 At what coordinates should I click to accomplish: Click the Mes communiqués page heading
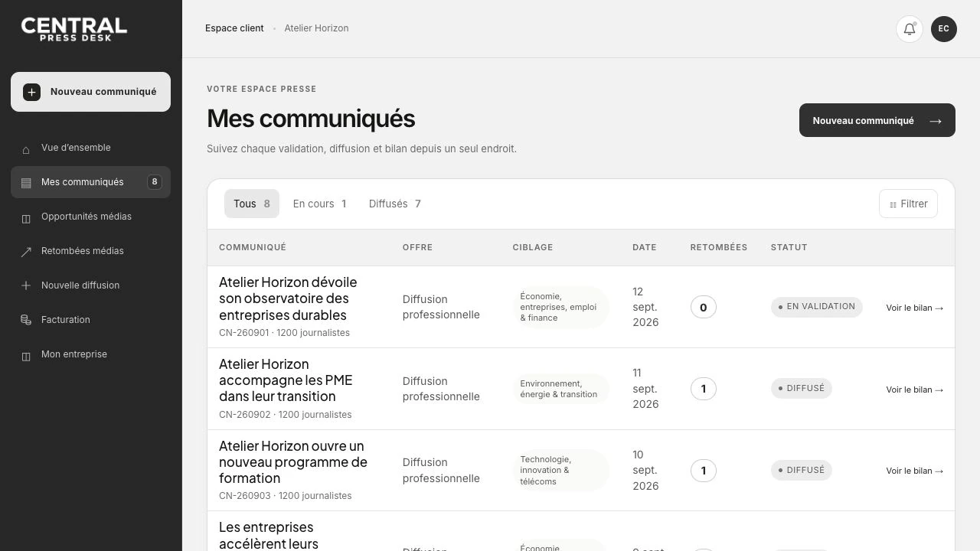pos(311,119)
